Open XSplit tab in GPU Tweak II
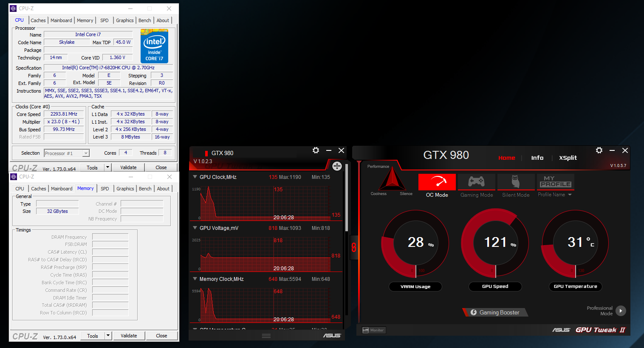 tap(568, 158)
